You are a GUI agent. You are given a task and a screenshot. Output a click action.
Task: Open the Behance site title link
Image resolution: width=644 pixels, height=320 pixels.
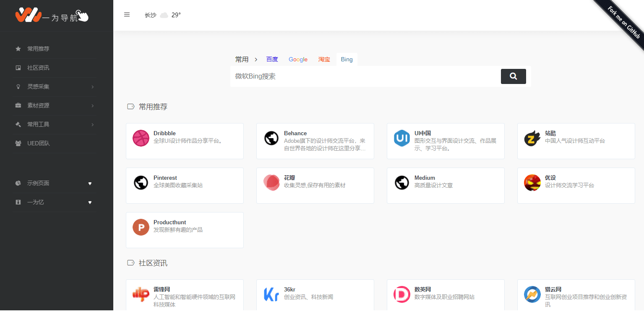[295, 133]
